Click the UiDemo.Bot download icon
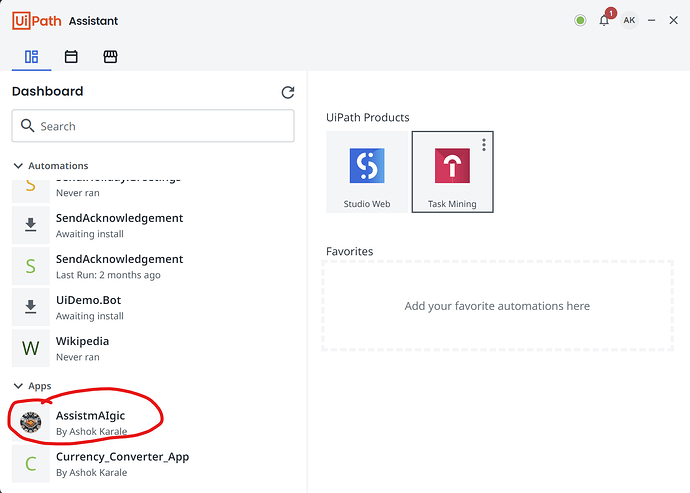Image resolution: width=690 pixels, height=493 pixels. coord(31,307)
